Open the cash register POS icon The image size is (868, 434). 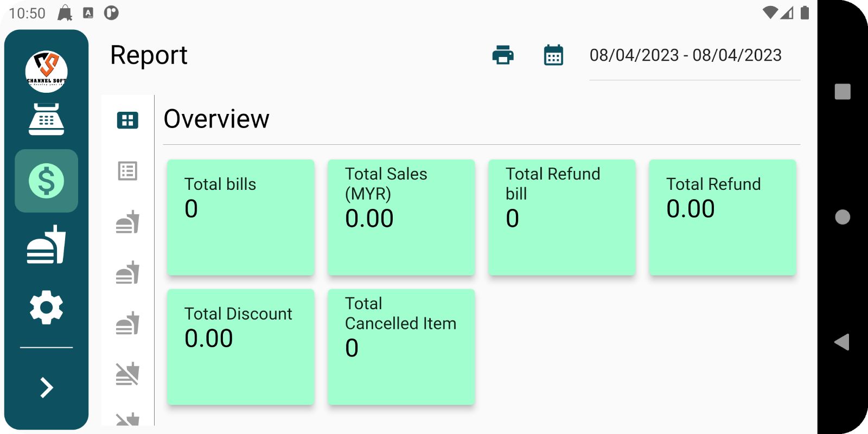click(x=46, y=119)
